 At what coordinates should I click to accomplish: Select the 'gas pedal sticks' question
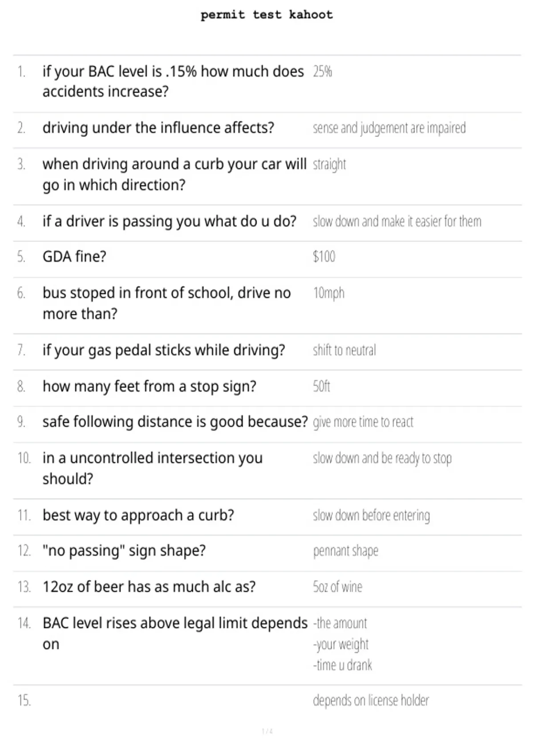click(x=164, y=350)
